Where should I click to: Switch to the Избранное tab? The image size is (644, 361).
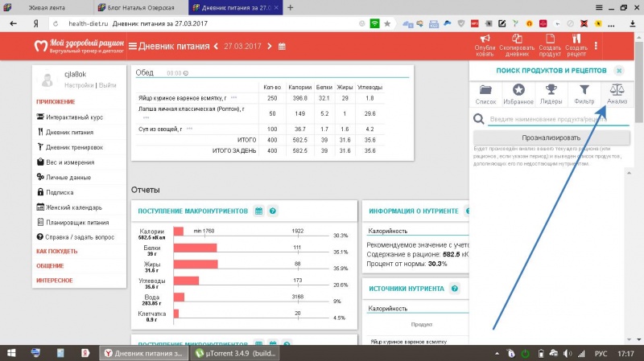pos(518,94)
